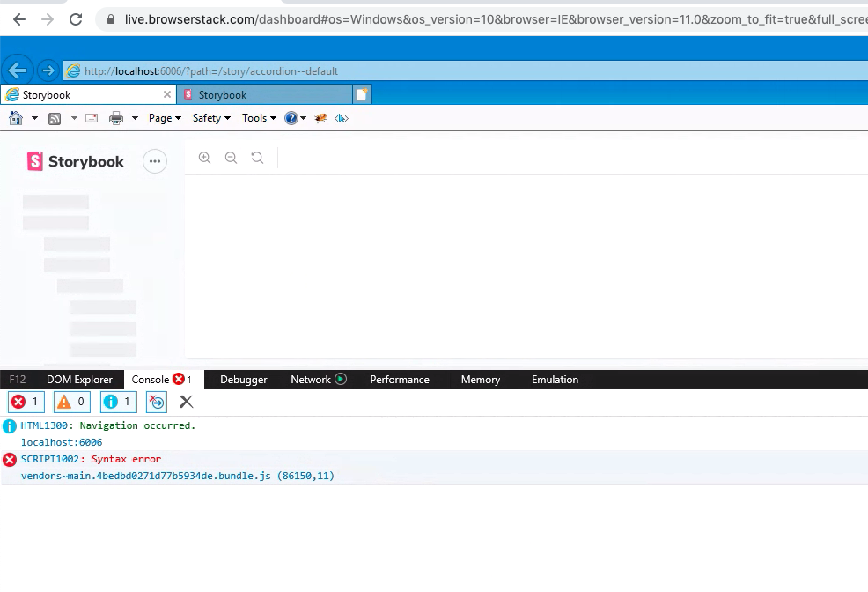Toggle warning message filtering in the Console
Viewport: 868px width, 592px height.
[x=71, y=402]
